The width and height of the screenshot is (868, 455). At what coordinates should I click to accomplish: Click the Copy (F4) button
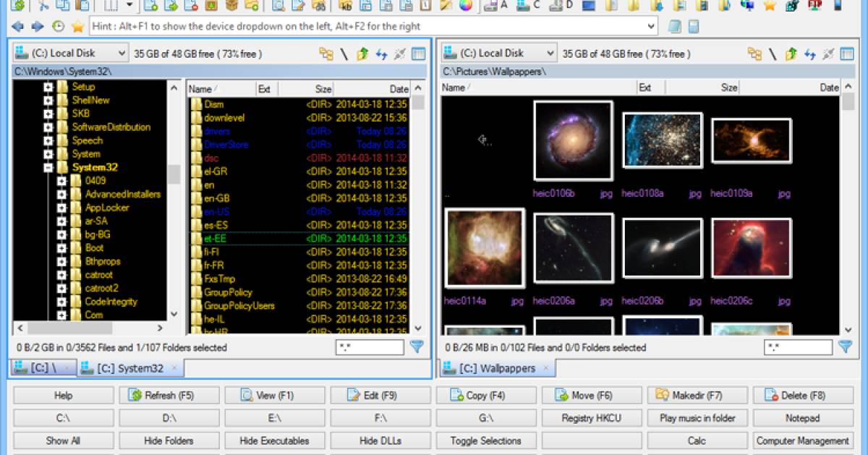486,396
